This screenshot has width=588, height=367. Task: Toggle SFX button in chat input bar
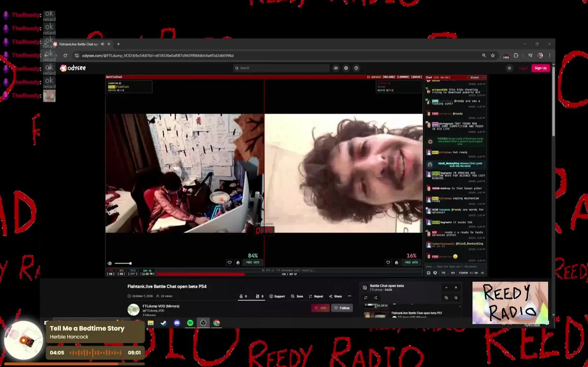452,273
